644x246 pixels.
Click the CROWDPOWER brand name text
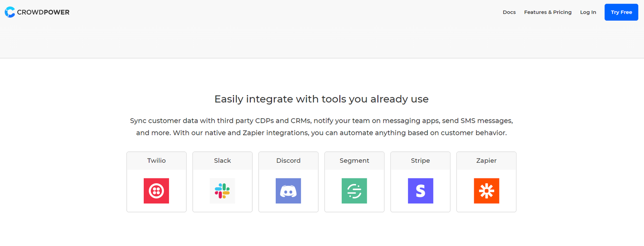coord(43,12)
